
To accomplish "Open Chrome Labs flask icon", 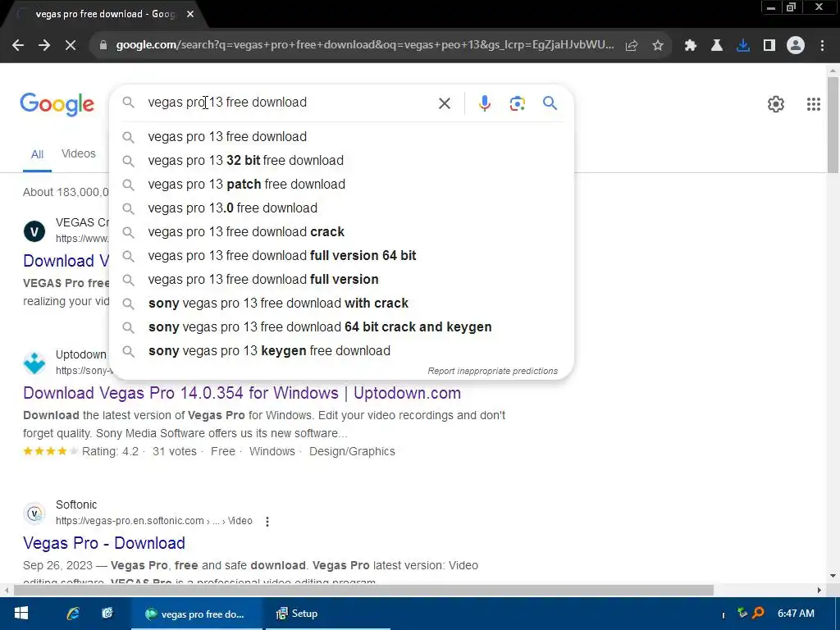I will pyautogui.click(x=716, y=46).
